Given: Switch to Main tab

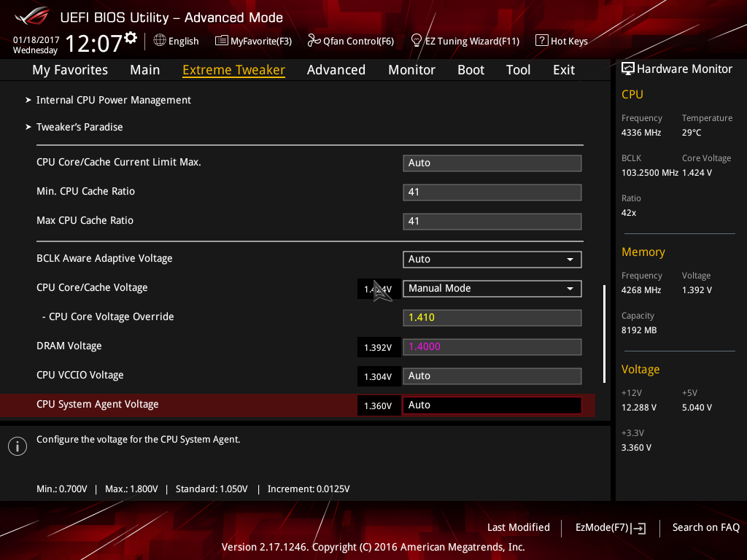Looking at the screenshot, I should coord(145,70).
